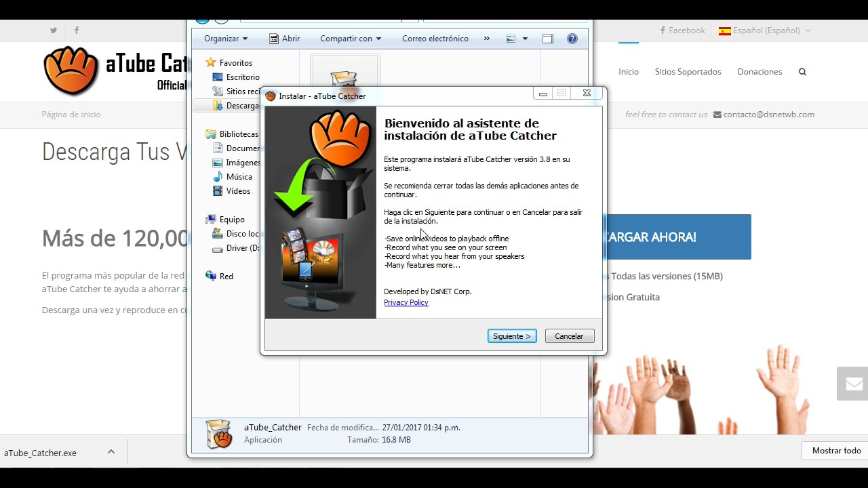Screen dimensions: 868x488
Task: Open the Compartir con dropdown
Action: [351, 39]
